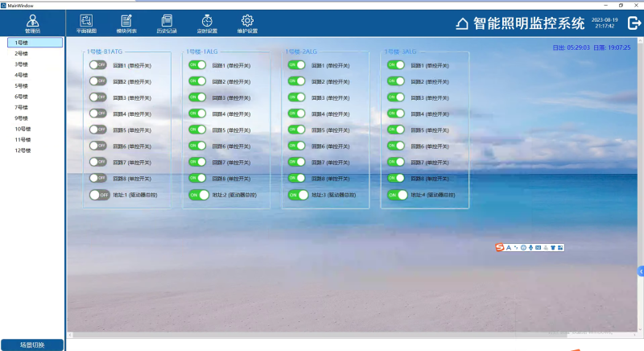Select 5号楼 in the building list
The height and width of the screenshot is (351, 644).
(x=21, y=85)
